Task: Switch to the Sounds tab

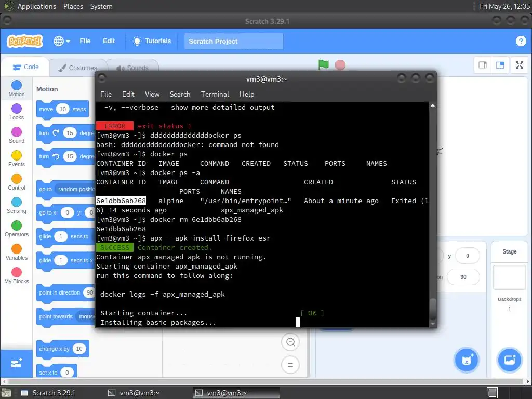Action: point(132,68)
